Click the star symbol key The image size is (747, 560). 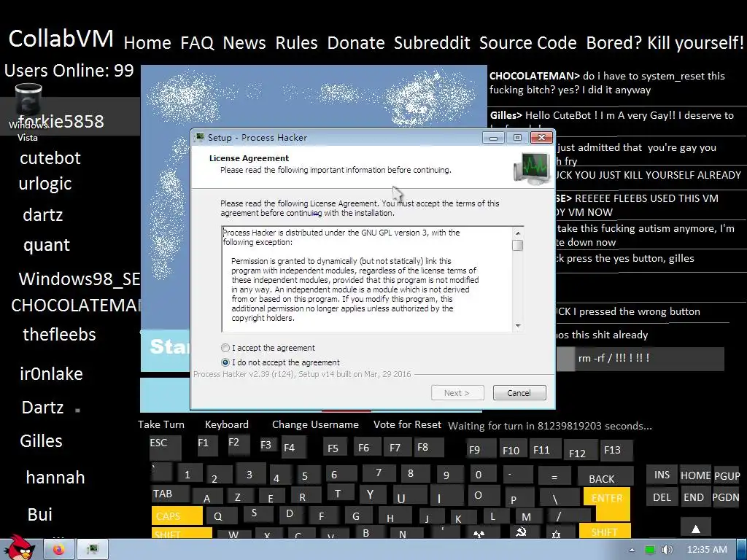click(555, 533)
